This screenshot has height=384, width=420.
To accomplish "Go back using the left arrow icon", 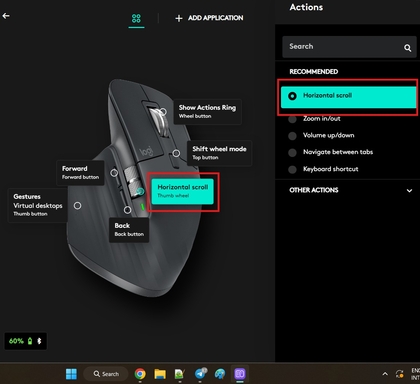I will (x=6, y=16).
